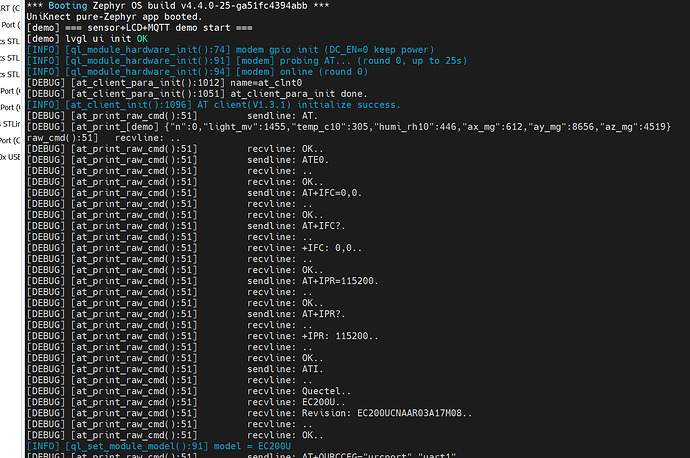Click the 'sendline: AT.' debug line

[x=172, y=116]
